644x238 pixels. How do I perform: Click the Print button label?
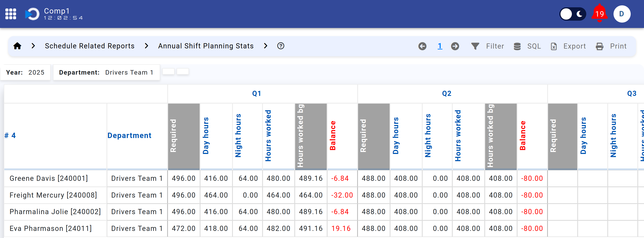coord(618,46)
